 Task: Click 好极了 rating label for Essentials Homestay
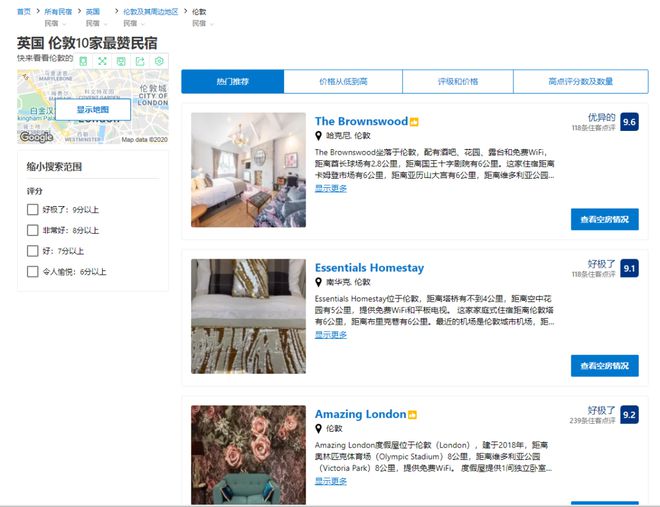601,264
